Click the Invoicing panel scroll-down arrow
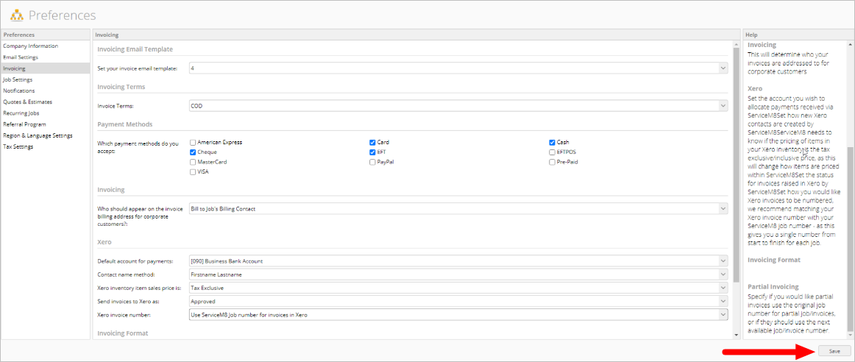Viewport: 855px width, 362px height. coord(737,335)
